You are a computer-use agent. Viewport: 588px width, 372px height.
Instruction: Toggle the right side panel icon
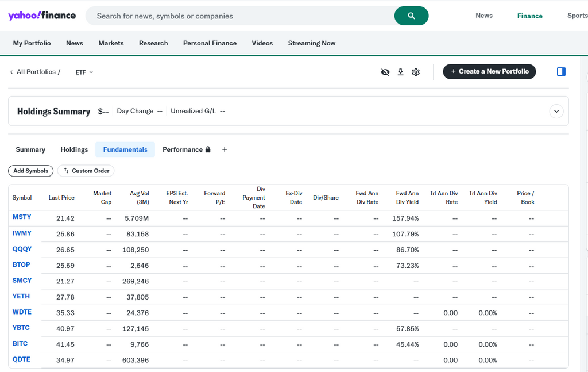(x=561, y=72)
